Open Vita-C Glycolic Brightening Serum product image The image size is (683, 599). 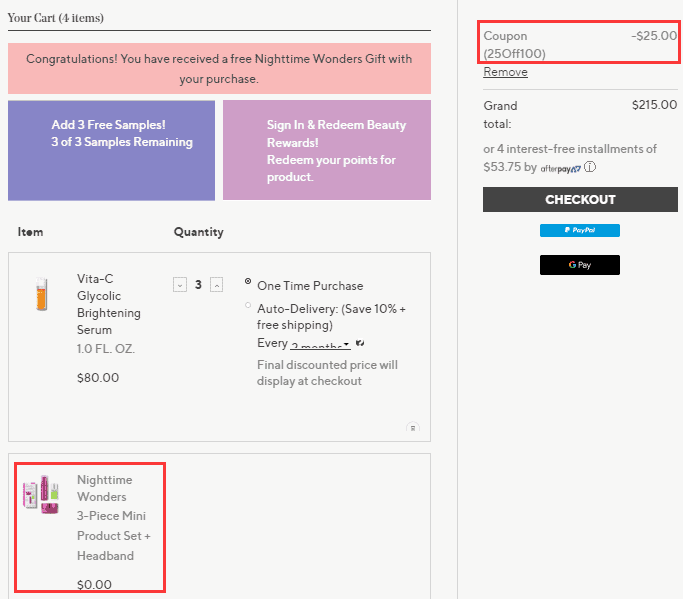tap(42, 294)
